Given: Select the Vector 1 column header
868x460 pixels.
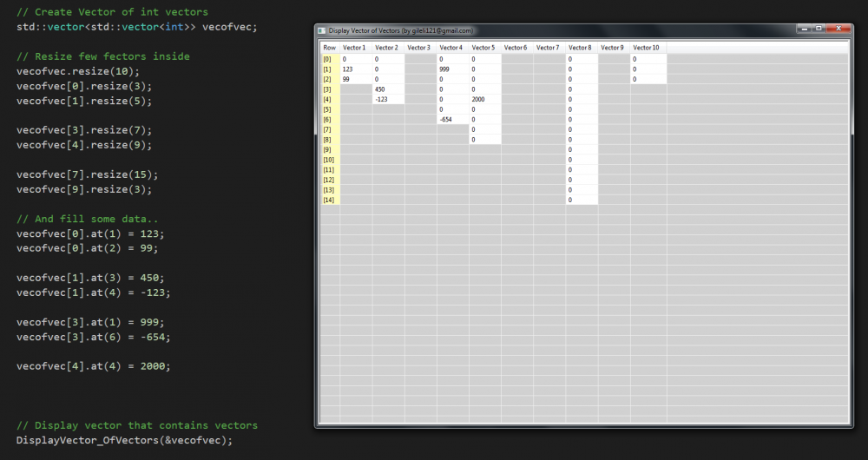Looking at the screenshot, I should pos(355,48).
